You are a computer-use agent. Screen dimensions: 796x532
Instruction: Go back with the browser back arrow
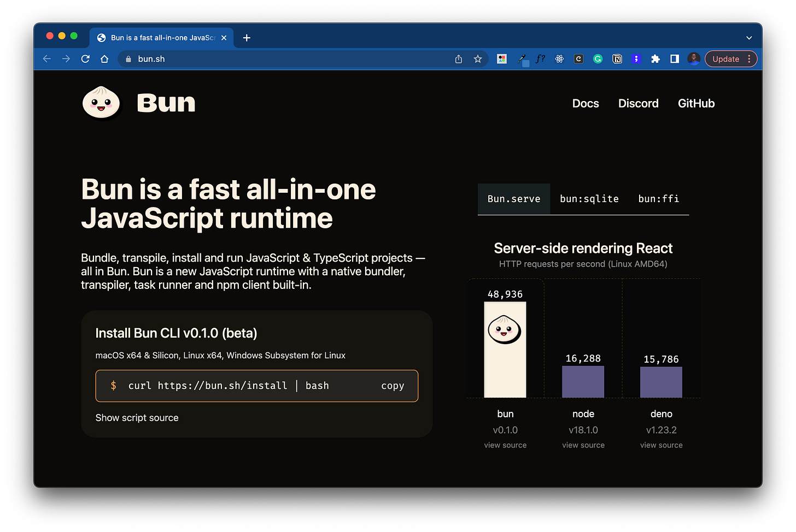click(x=47, y=59)
